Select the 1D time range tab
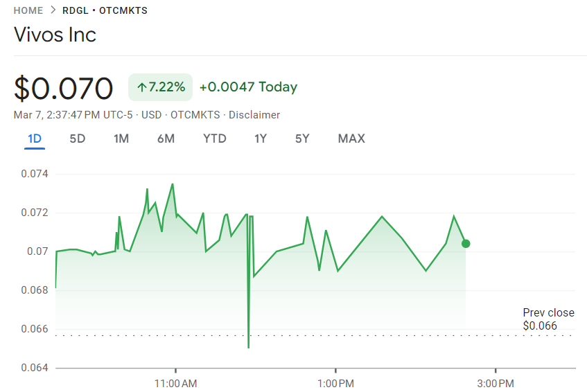 click(x=35, y=139)
